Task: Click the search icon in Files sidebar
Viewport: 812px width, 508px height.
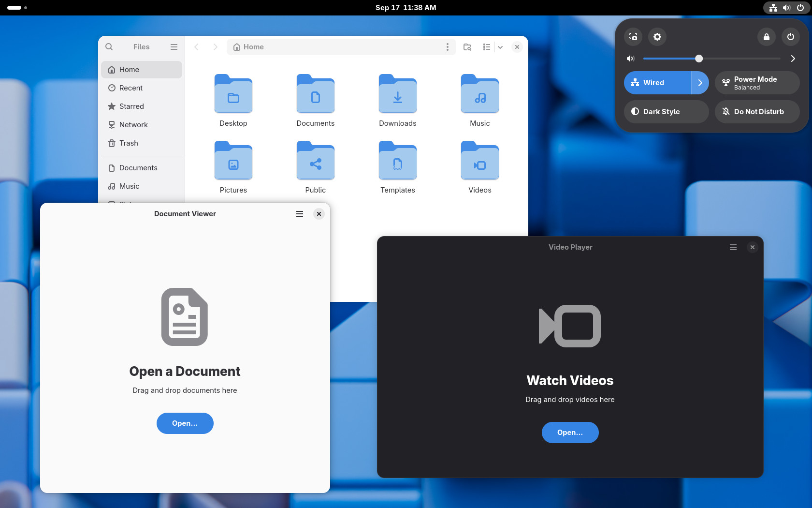Action: tap(109, 47)
